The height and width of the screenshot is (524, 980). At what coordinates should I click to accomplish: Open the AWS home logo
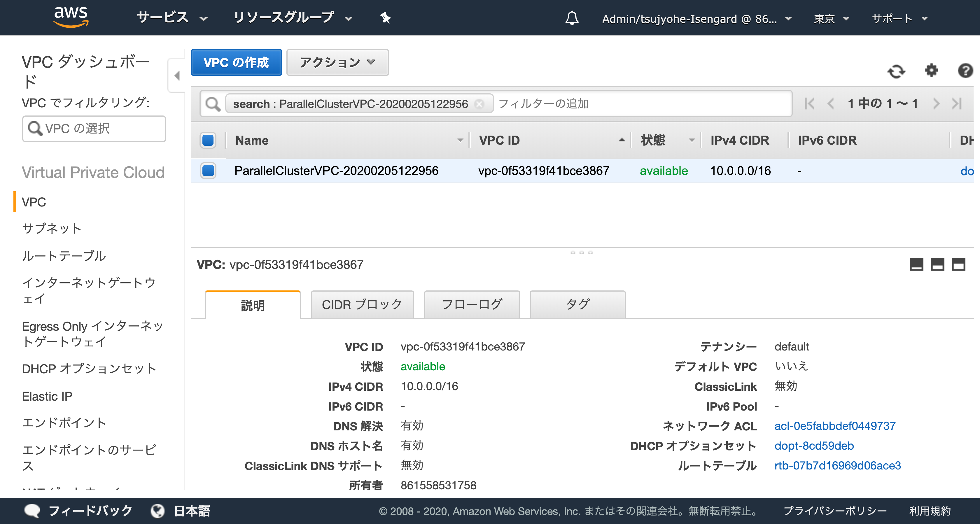pos(71,17)
